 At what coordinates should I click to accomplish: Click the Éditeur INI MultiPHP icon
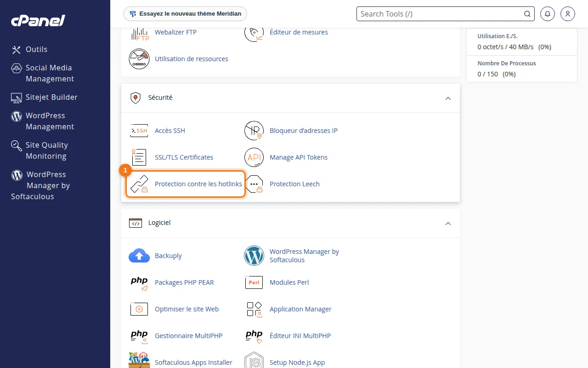[254, 336]
